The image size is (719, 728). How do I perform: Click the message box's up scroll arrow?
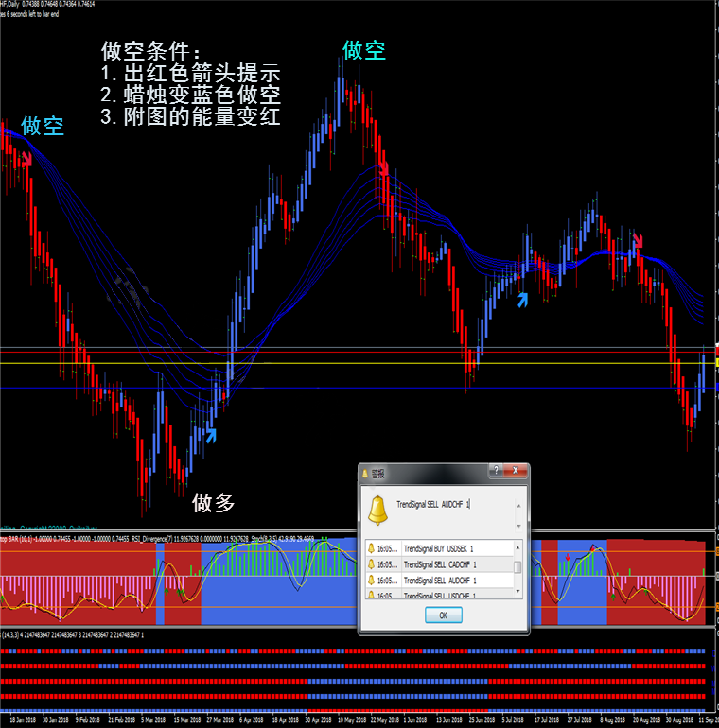pos(518,506)
